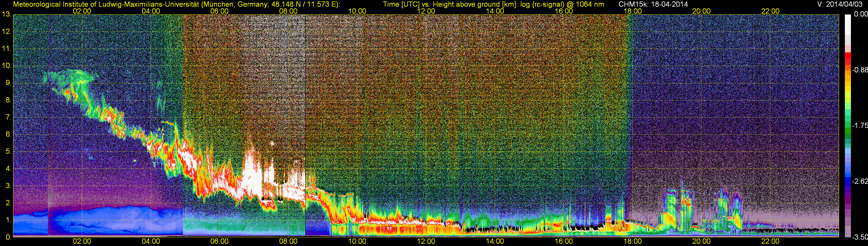Click the 5 km height axis label
The height and width of the screenshot is (246, 868).
click(8, 151)
